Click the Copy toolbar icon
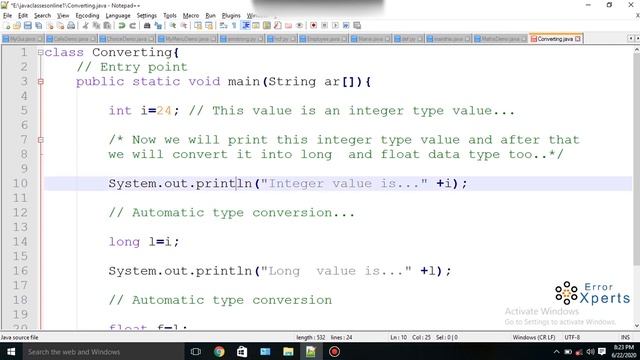This screenshot has height=360, width=640. 96,25
